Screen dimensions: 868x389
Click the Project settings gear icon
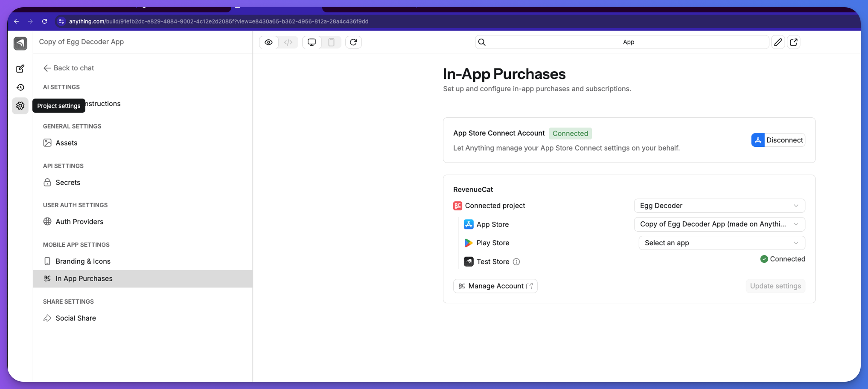click(x=20, y=106)
